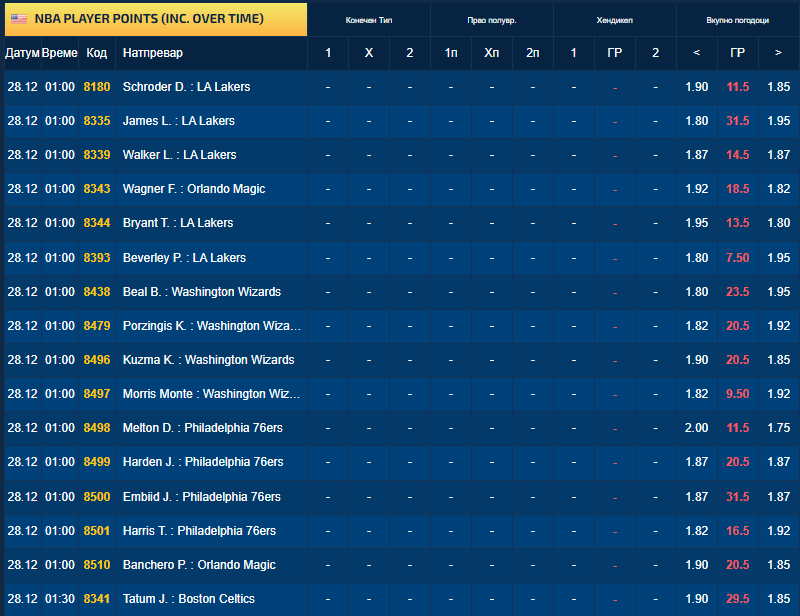Click match code 8341
This screenshot has height=616, width=800.
coord(97,599)
